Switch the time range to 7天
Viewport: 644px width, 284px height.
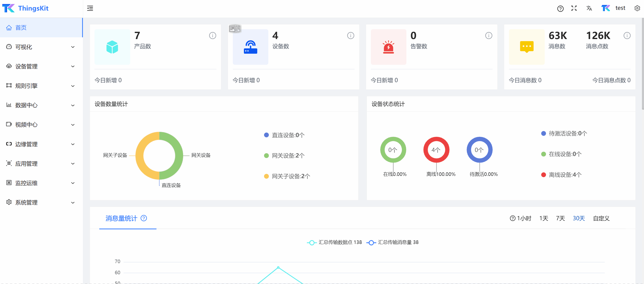(x=560, y=218)
